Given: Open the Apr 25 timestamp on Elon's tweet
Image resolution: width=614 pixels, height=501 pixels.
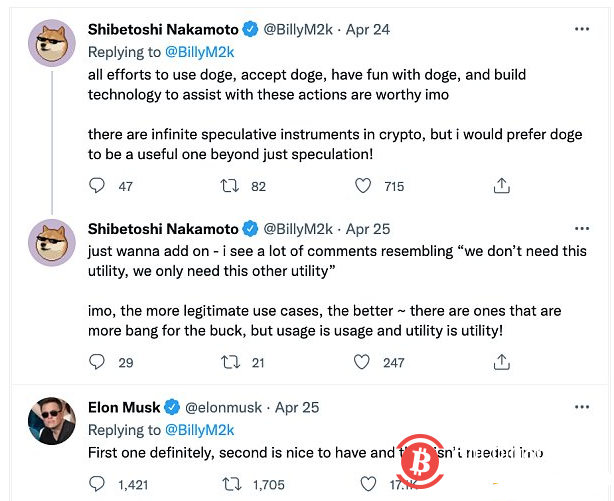Looking at the screenshot, I should (297, 407).
